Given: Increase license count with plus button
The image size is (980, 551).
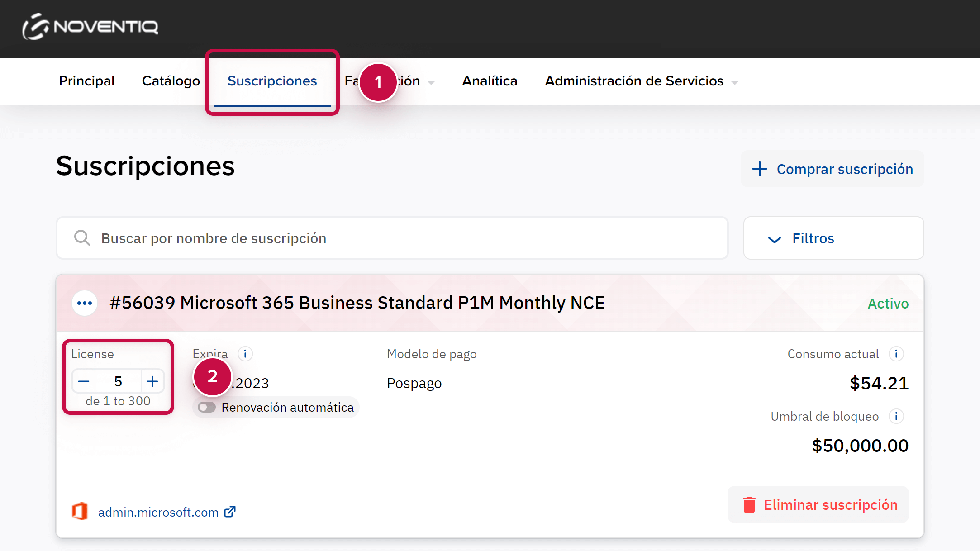Looking at the screenshot, I should click(152, 381).
